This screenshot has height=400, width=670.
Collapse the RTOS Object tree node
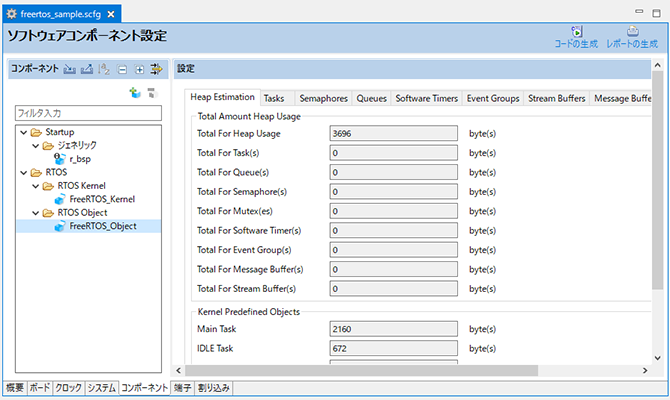(36, 213)
